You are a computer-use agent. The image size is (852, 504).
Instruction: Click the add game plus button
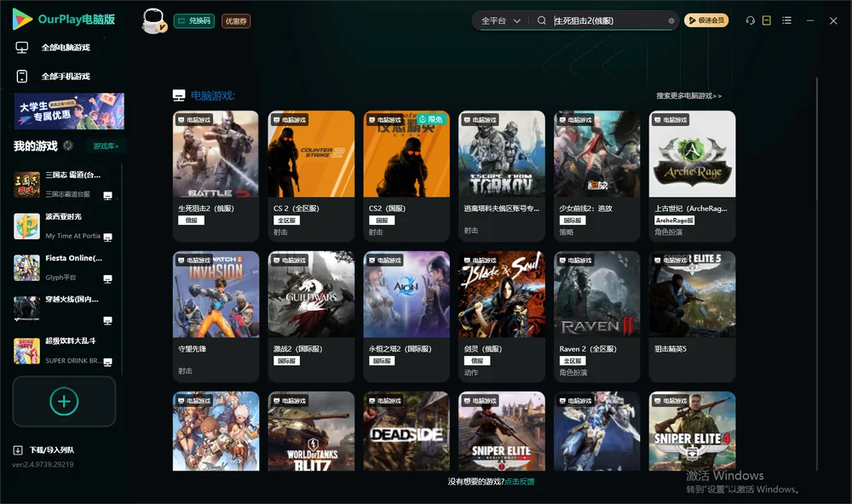click(64, 401)
